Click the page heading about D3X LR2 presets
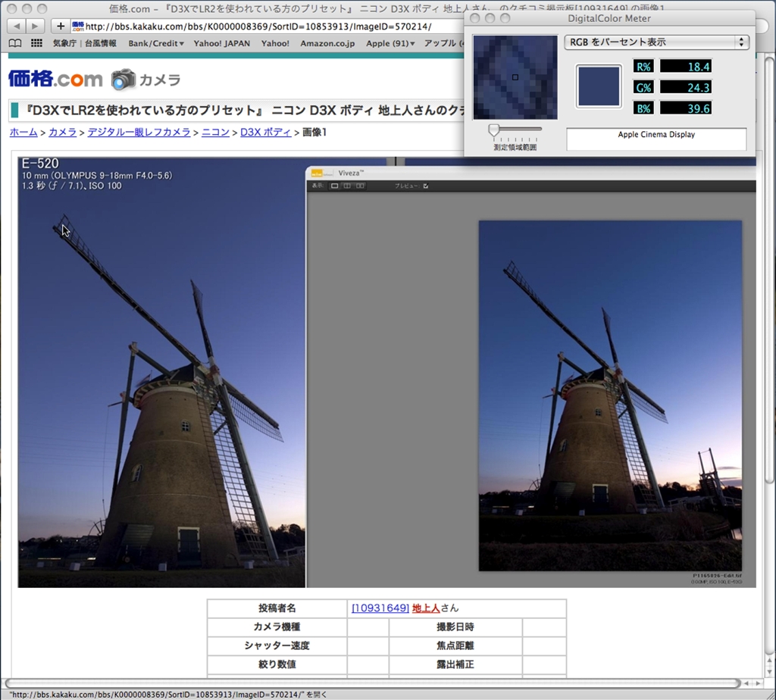The height and width of the screenshot is (700, 776). 243,110
